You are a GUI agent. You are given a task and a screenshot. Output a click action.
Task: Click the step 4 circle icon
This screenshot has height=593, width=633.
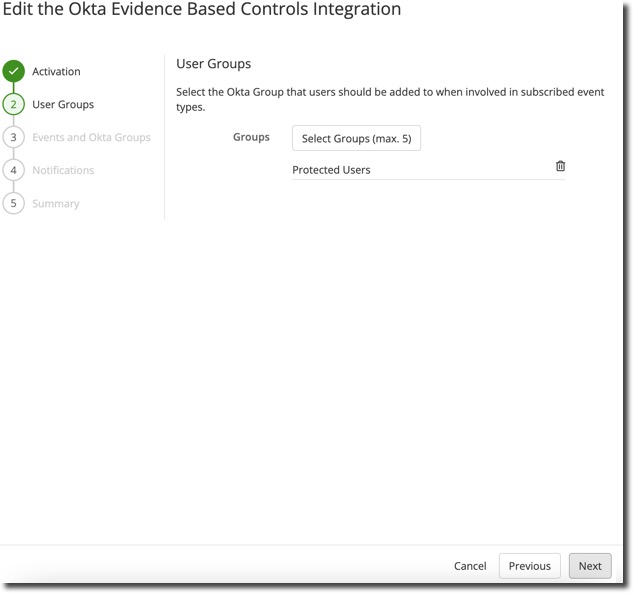(x=13, y=170)
